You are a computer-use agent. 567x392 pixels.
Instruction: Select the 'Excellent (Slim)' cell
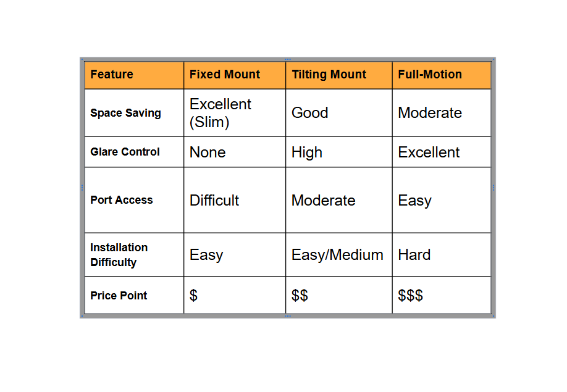point(235,113)
